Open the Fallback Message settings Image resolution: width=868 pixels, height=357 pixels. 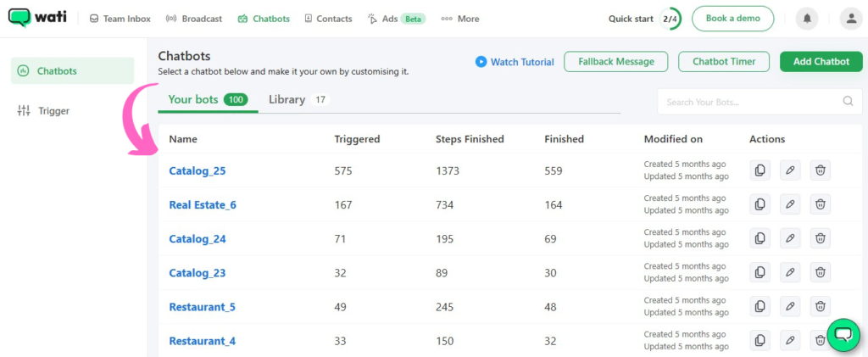615,61
